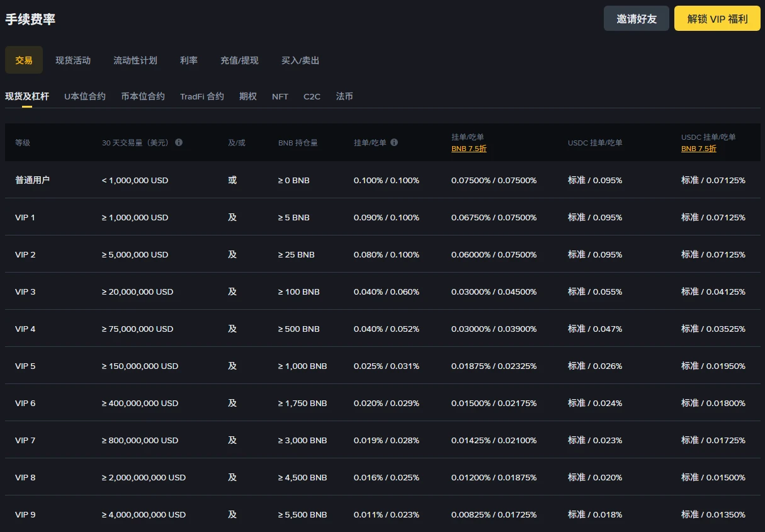Switch to 币本位合约 sub-tab
This screenshot has width=765, height=532.
[143, 96]
